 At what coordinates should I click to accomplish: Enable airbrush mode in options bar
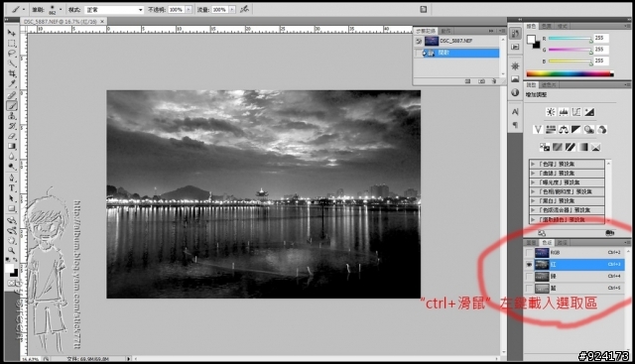244,9
